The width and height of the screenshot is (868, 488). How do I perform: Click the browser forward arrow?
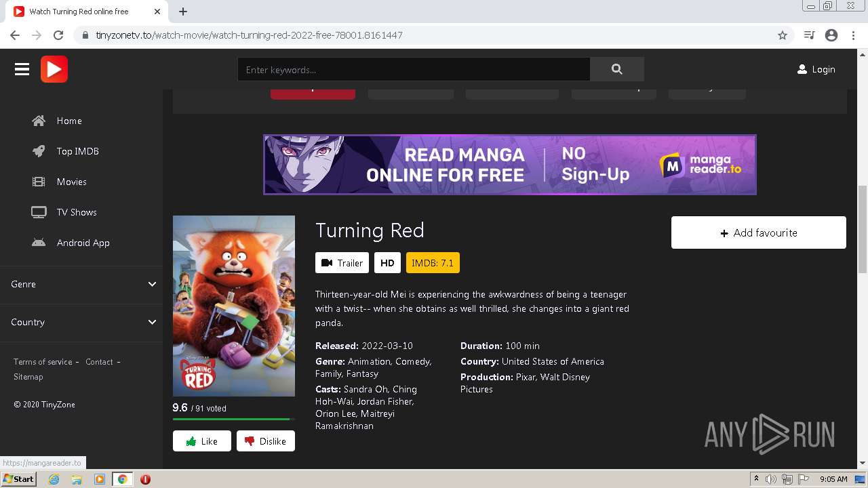37,35
